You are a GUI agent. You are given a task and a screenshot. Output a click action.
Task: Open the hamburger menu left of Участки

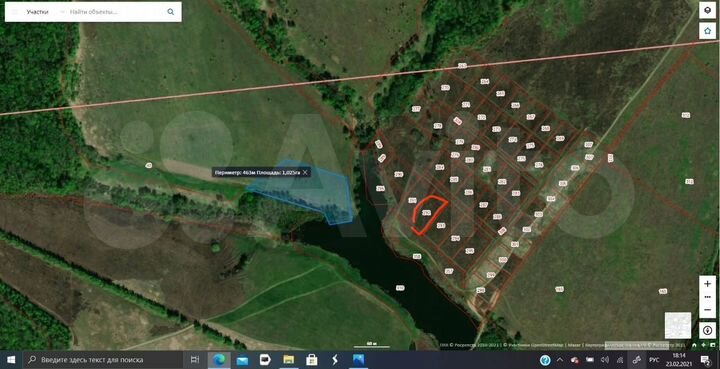point(15,12)
